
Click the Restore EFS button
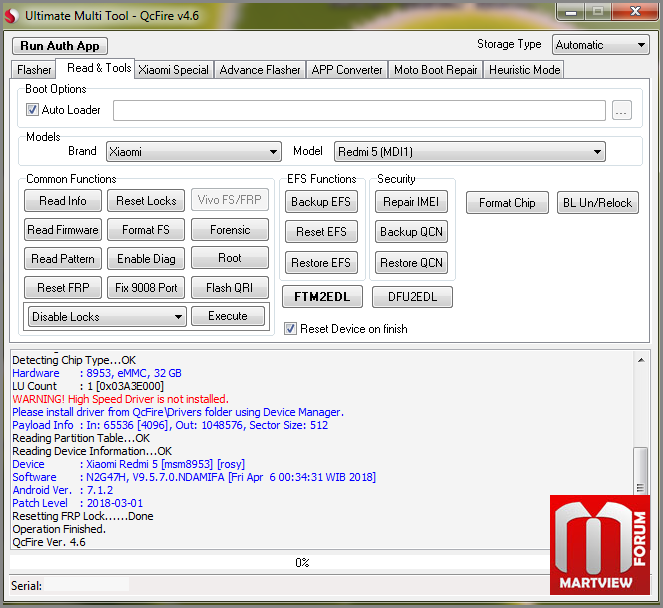(x=321, y=263)
